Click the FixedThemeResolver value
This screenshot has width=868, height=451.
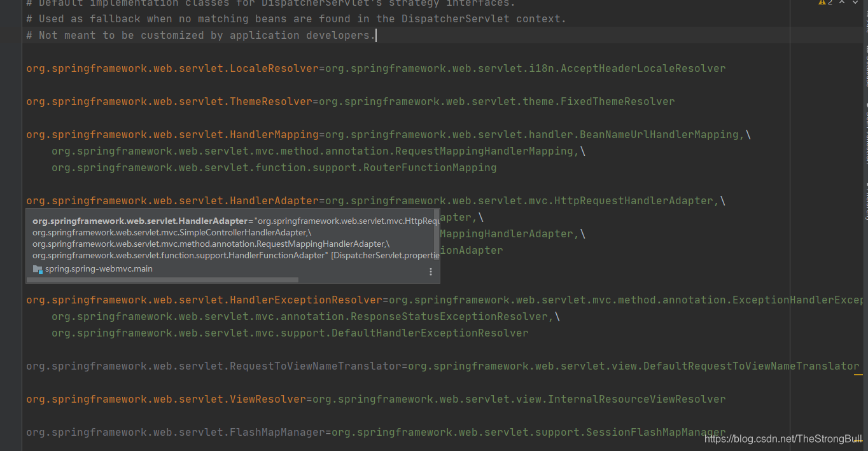(x=497, y=101)
